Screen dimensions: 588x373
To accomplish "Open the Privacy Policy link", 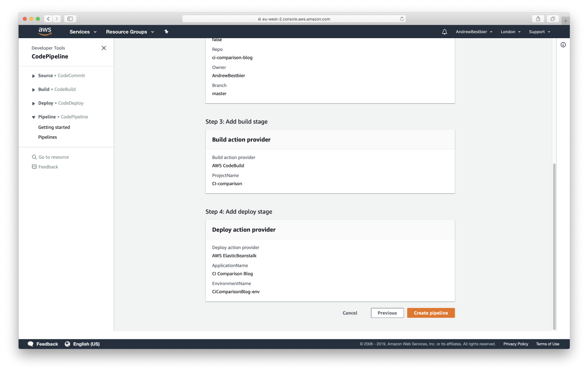I will 515,344.
